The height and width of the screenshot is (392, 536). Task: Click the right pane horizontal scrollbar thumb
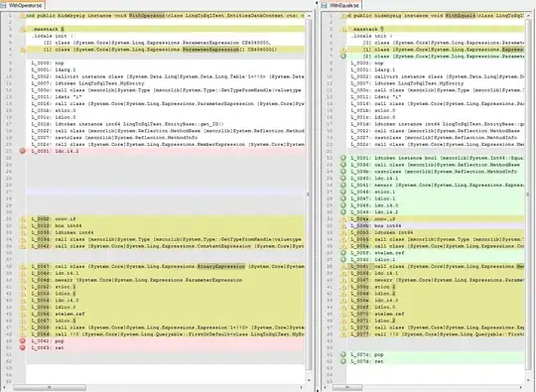click(347, 387)
